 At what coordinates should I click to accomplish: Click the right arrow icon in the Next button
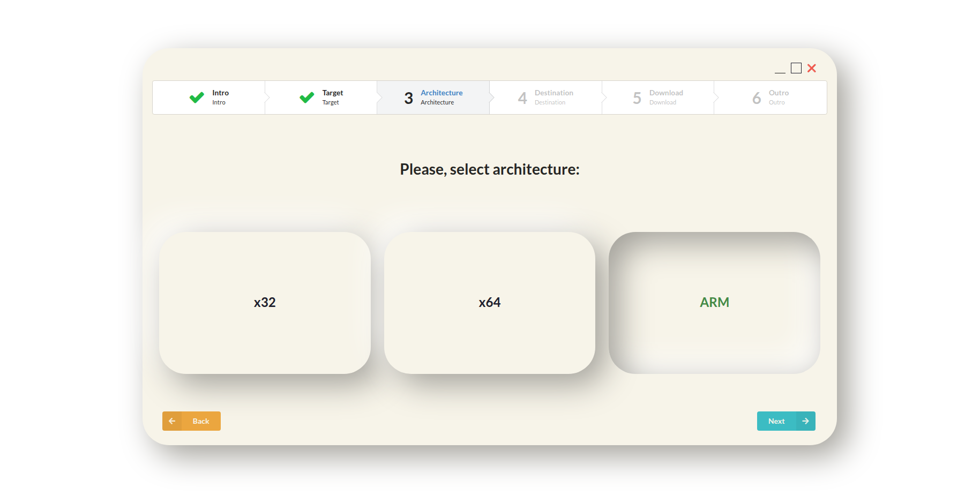[805, 421]
